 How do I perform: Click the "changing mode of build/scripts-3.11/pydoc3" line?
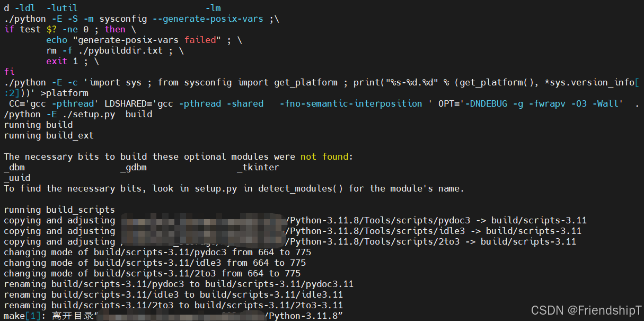tap(157, 252)
